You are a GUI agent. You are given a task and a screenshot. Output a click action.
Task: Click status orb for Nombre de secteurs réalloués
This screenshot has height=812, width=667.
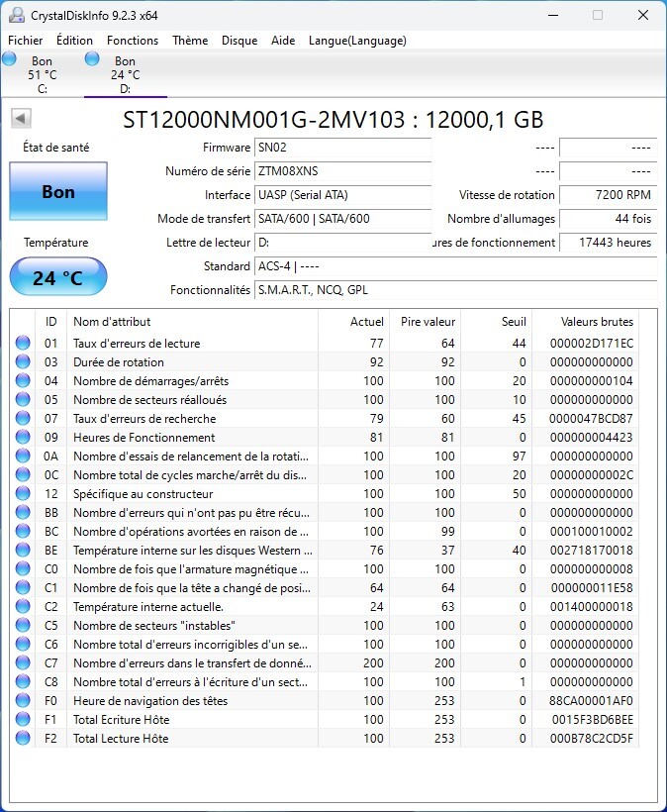[x=23, y=399]
